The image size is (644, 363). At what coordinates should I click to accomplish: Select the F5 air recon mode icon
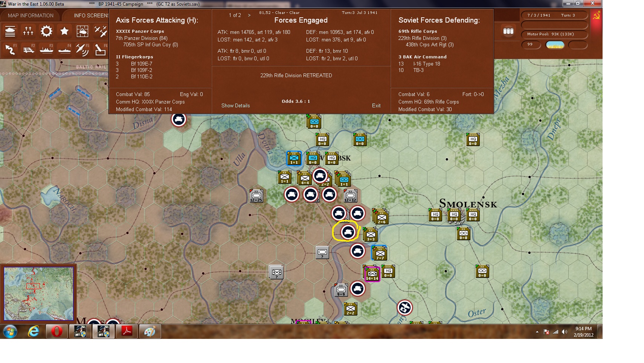pyautogui.click(x=82, y=49)
